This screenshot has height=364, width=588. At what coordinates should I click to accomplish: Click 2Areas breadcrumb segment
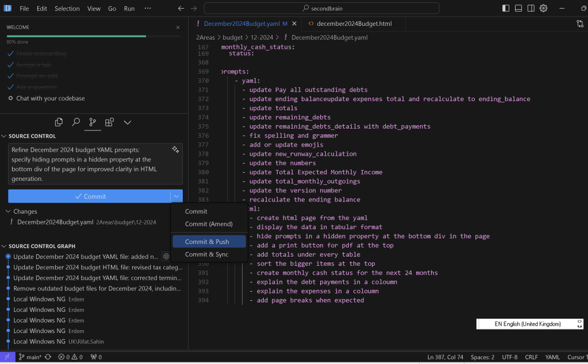tap(205, 37)
